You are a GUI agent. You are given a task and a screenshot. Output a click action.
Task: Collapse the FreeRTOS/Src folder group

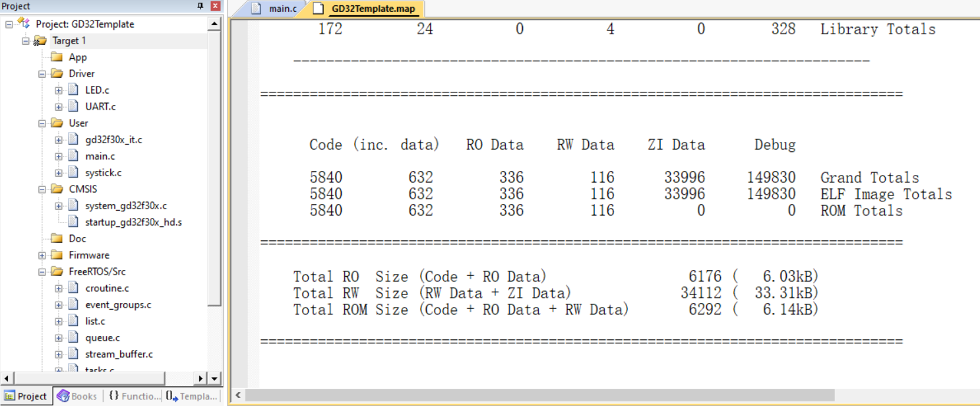click(x=42, y=271)
